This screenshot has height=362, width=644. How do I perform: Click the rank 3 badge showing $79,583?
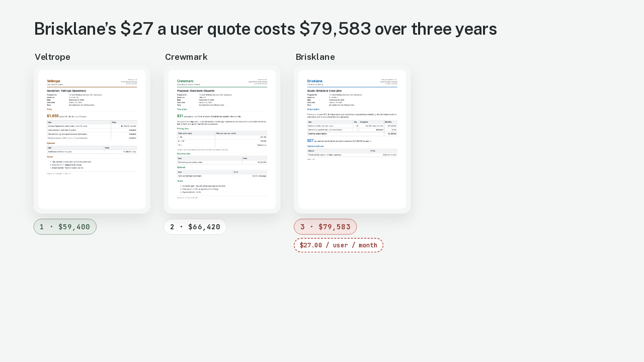(326, 227)
